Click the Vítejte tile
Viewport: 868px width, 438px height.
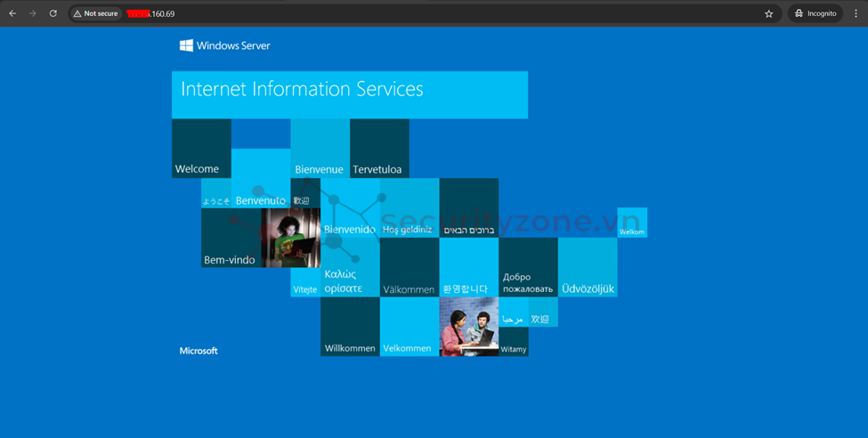pyautogui.click(x=305, y=282)
